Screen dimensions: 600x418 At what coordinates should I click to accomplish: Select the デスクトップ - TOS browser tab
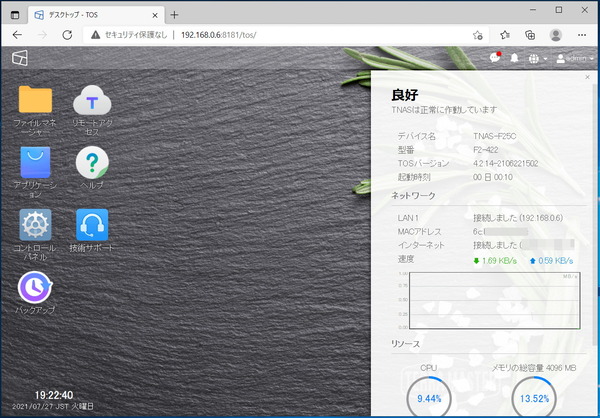point(90,14)
